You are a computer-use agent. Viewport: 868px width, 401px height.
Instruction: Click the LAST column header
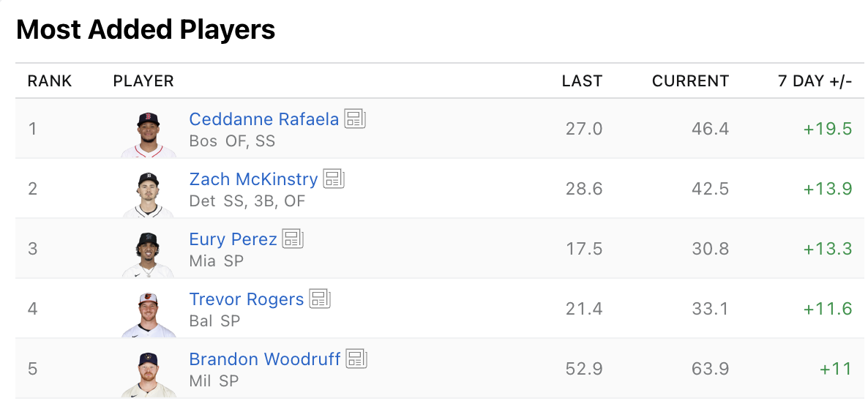point(582,81)
